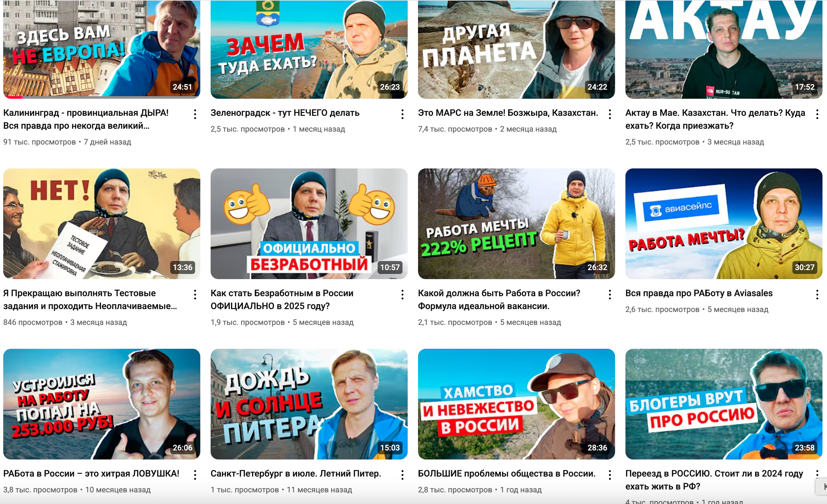Open the 'БЛОГЕРЫ ВРУТ ПРО РОССИЮ' thumbnail
827x504 pixels.
[x=724, y=404]
